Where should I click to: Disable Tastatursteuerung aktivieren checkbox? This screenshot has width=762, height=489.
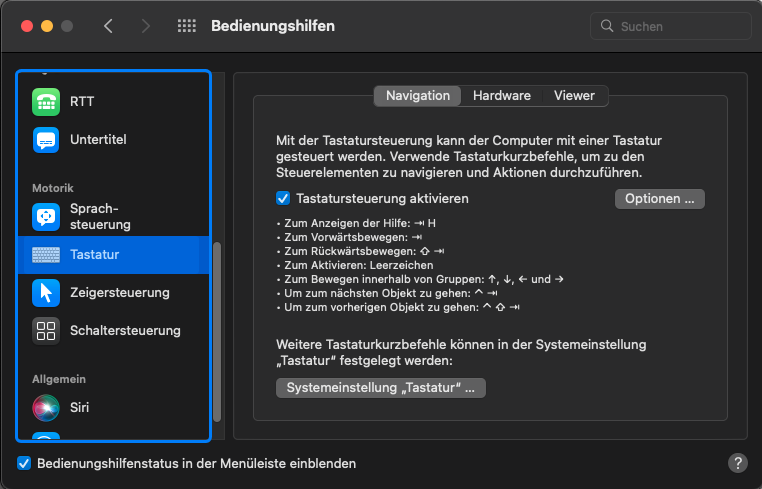coord(283,199)
